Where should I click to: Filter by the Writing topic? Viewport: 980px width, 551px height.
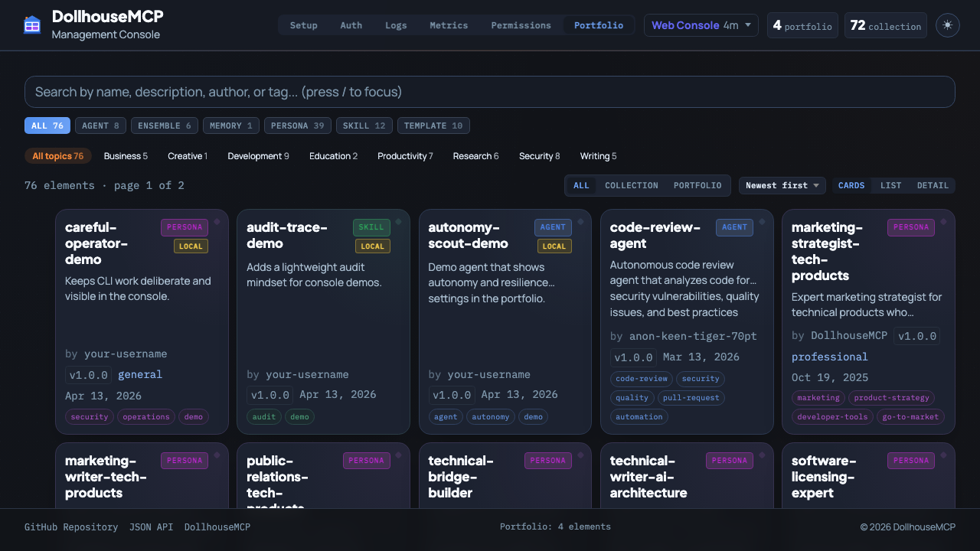click(598, 156)
